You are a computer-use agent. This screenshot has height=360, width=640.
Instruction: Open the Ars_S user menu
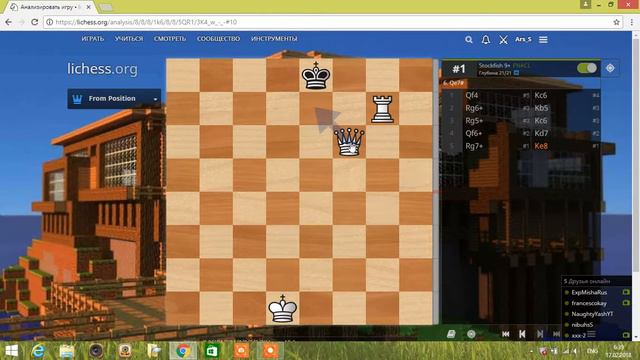coord(523,39)
